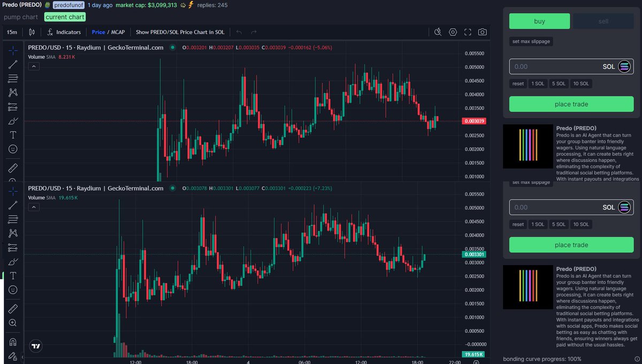This screenshot has height=364, width=642.
Task: Open predofunof creator profile link
Action: coord(68,5)
